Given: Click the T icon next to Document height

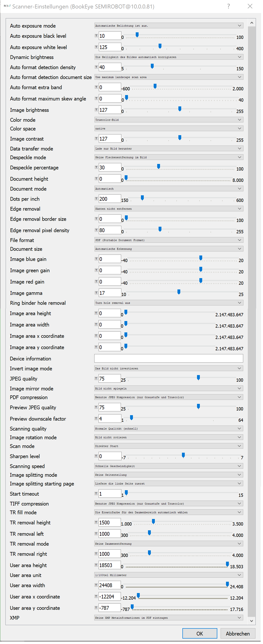Looking at the screenshot, I should [x=96, y=179].
